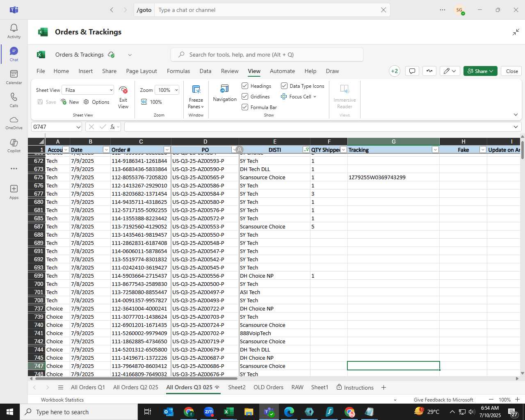Screen dimensions: 525x420
Task: Click Search for tools, help box
Action: point(267,55)
